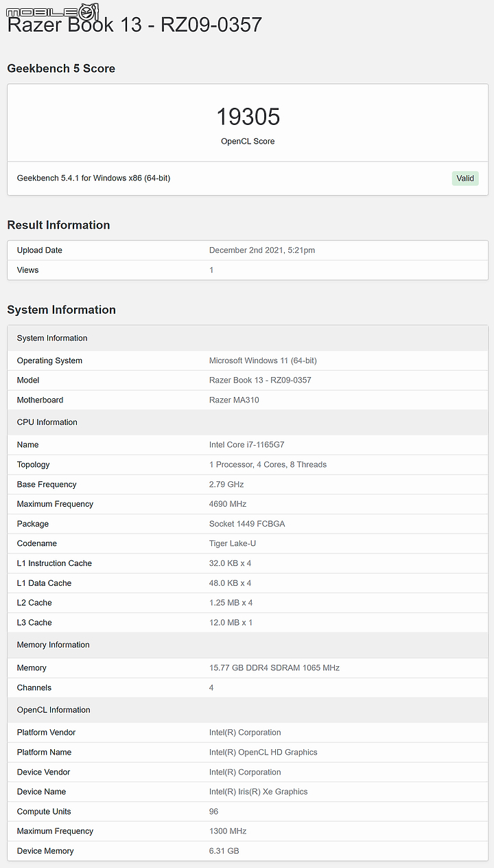The width and height of the screenshot is (494, 868).
Task: Click the Compute Units value 96
Action: [214, 812]
